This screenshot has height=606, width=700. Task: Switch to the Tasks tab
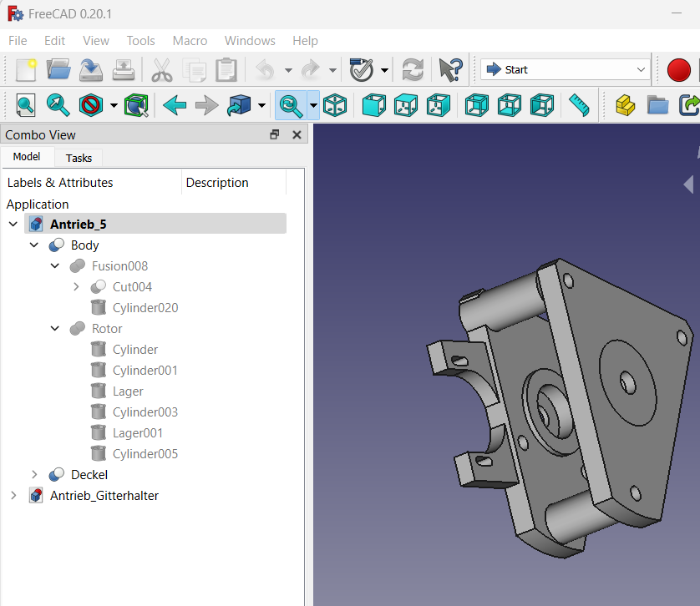click(x=79, y=158)
